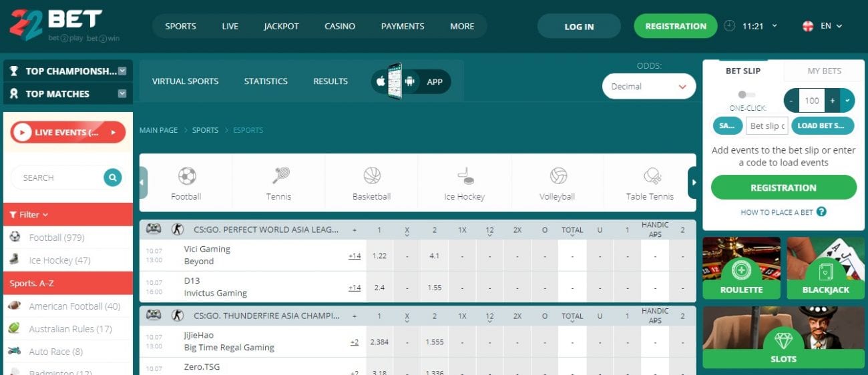Image resolution: width=868 pixels, height=375 pixels.
Task: Open the Live menu
Action: pyautogui.click(x=230, y=26)
